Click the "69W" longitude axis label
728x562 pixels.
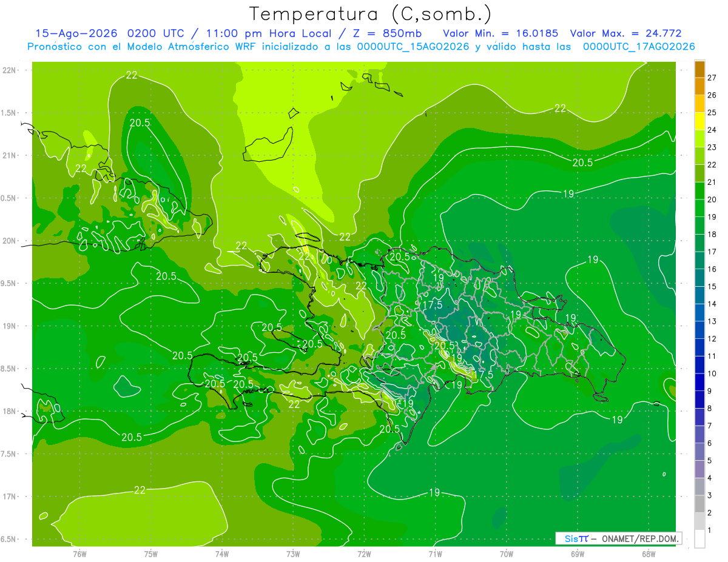tap(578, 554)
